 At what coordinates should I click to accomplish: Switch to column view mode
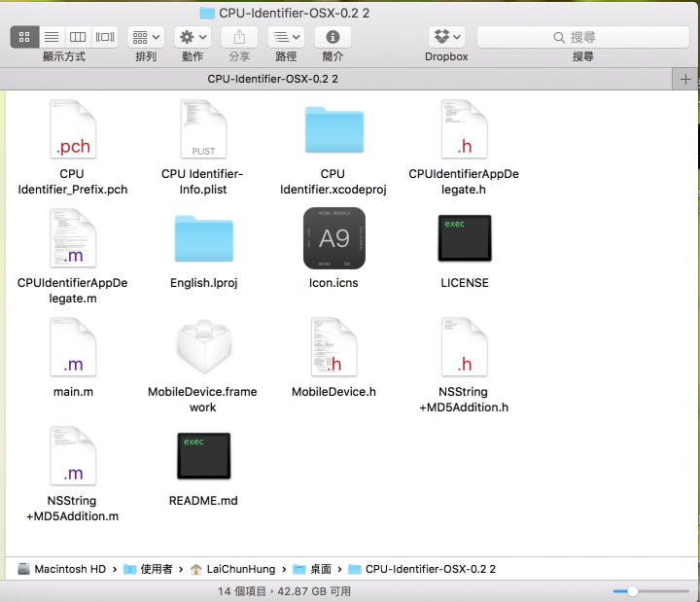coord(78,37)
